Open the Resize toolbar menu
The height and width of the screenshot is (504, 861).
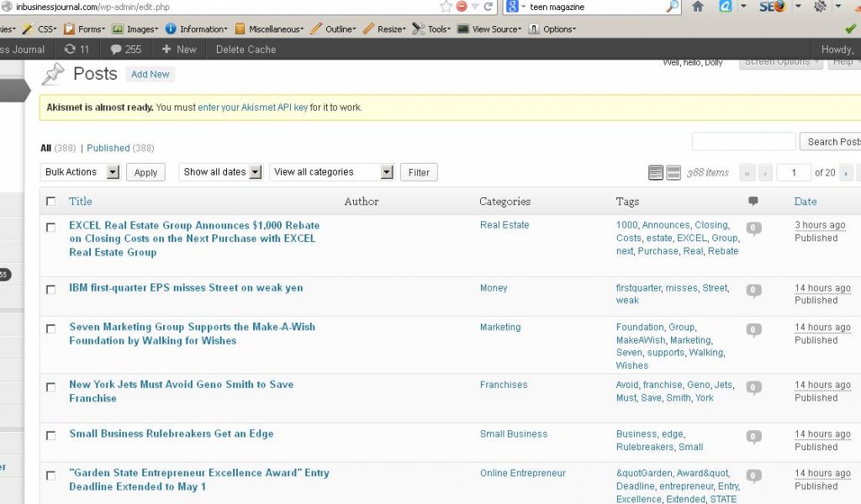[384, 29]
